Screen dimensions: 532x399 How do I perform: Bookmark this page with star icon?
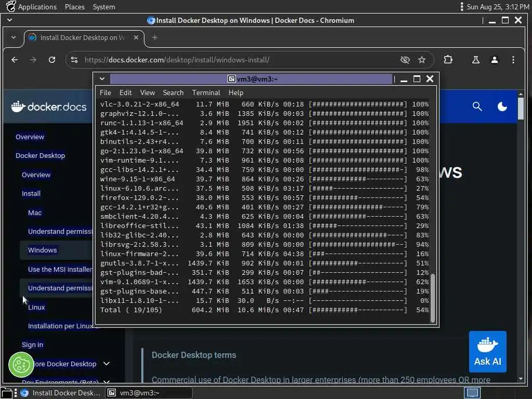pyautogui.click(x=422, y=60)
